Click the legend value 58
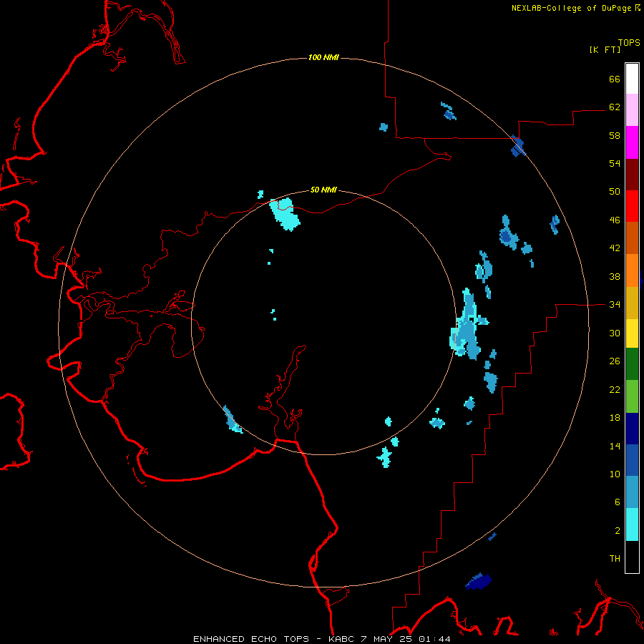644x644 pixels. (615, 135)
